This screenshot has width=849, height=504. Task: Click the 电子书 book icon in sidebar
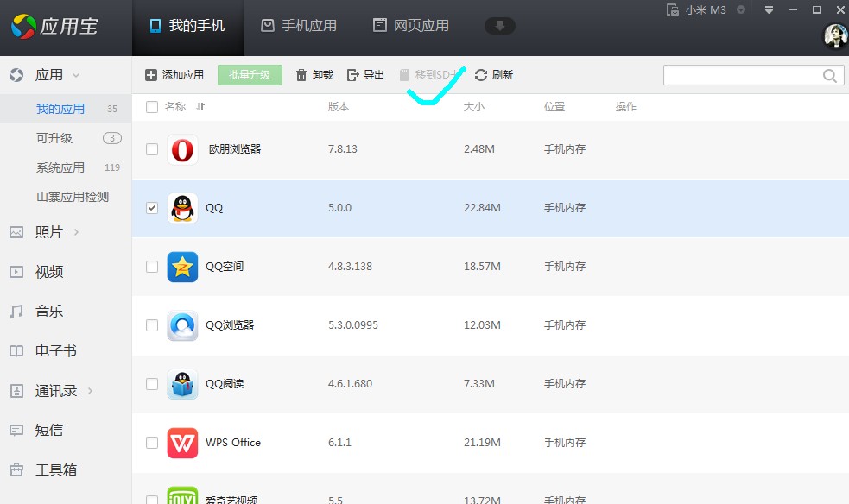pos(16,351)
